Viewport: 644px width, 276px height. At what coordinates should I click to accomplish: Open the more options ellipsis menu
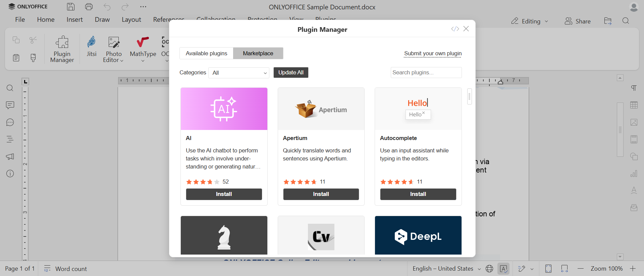pos(143,7)
